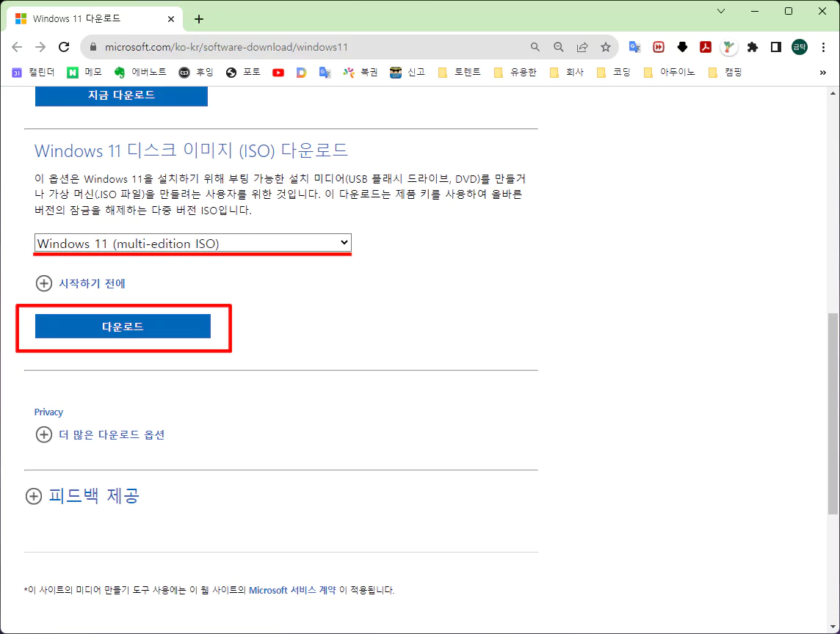Screen dimensions: 840x634
Task: View site info via the padlock icon
Action: pos(93,47)
